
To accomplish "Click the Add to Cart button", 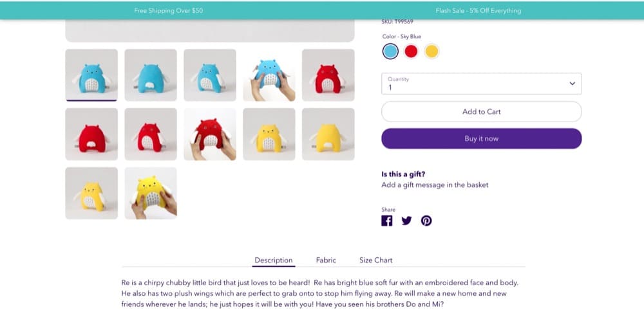I will 481,112.
